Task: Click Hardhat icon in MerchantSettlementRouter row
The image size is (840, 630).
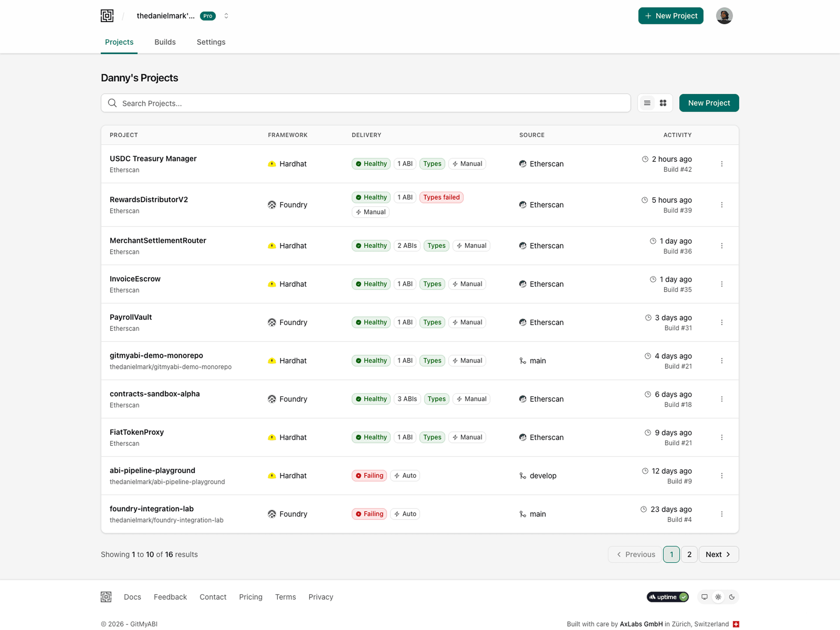Action: [272, 246]
